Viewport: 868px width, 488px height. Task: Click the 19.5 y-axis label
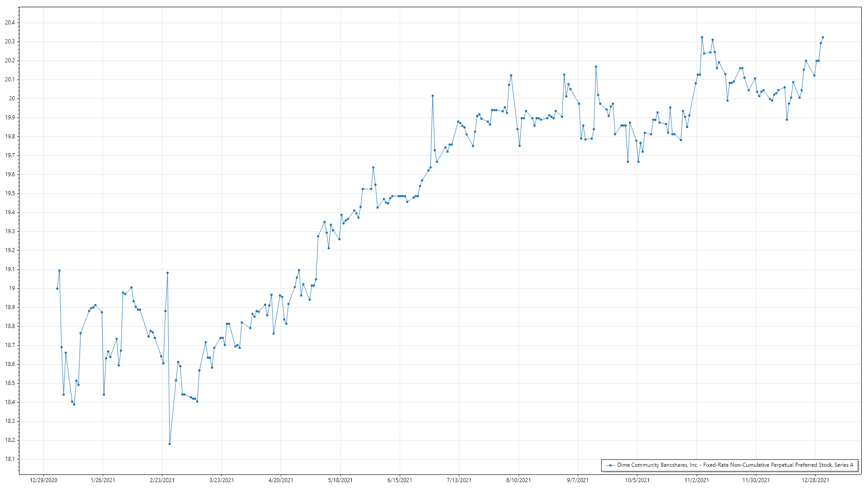pyautogui.click(x=10, y=193)
